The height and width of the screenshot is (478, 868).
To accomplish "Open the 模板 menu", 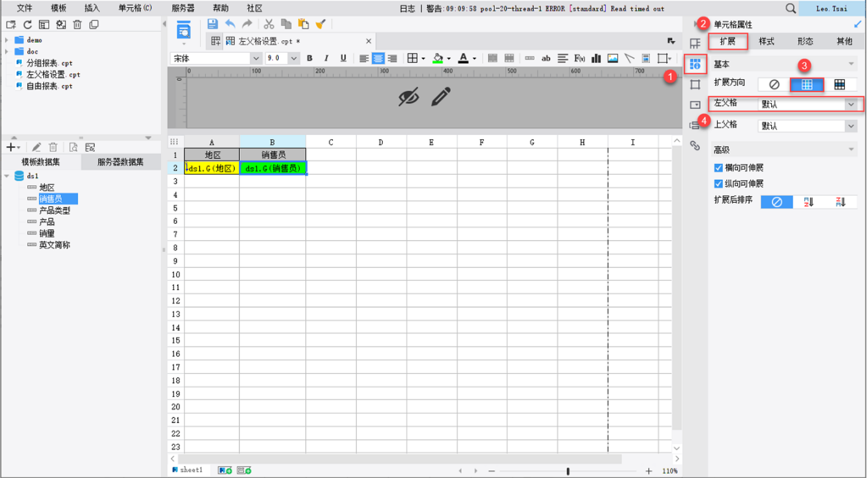I will [x=58, y=8].
